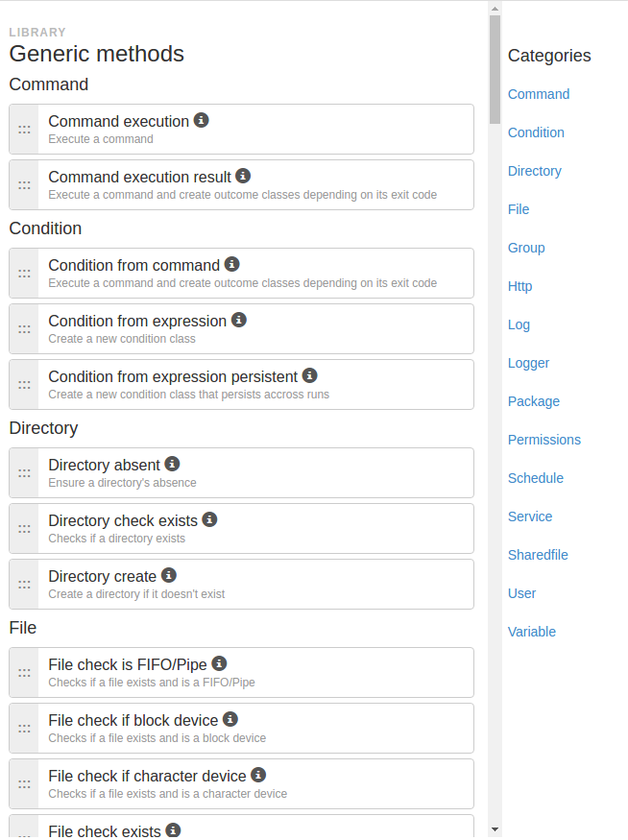628x840 pixels.
Task: Open info icon for Command execution result
Action: pyautogui.click(x=243, y=176)
